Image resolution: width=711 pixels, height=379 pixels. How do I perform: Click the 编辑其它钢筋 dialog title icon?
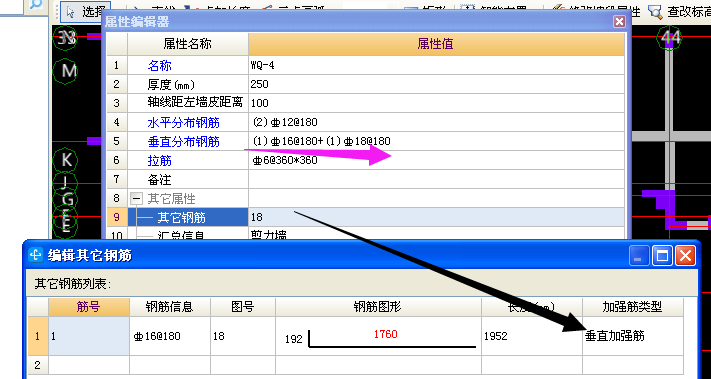(x=35, y=255)
